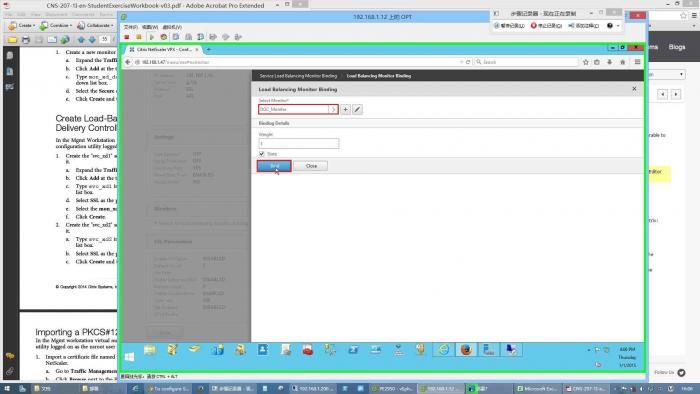Add new monitor with plus icon

pyautogui.click(x=346, y=109)
